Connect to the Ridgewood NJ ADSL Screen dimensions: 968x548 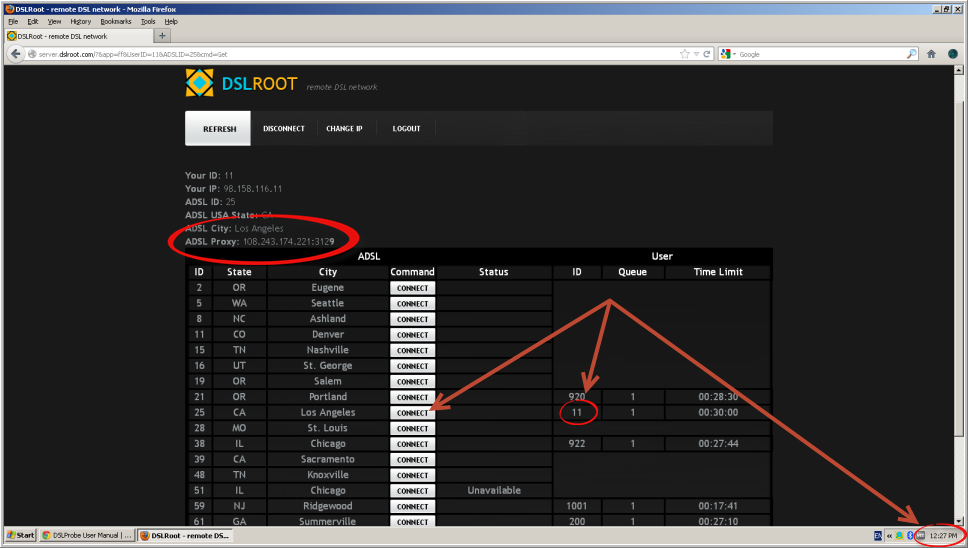pyautogui.click(x=412, y=506)
